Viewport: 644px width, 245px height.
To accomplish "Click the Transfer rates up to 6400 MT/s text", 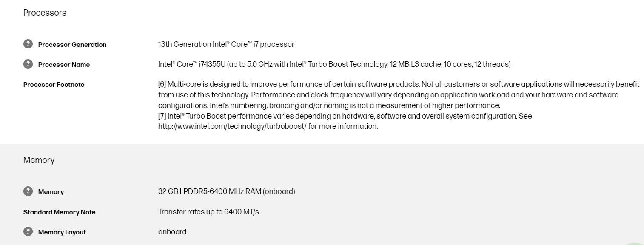I will [x=209, y=211].
